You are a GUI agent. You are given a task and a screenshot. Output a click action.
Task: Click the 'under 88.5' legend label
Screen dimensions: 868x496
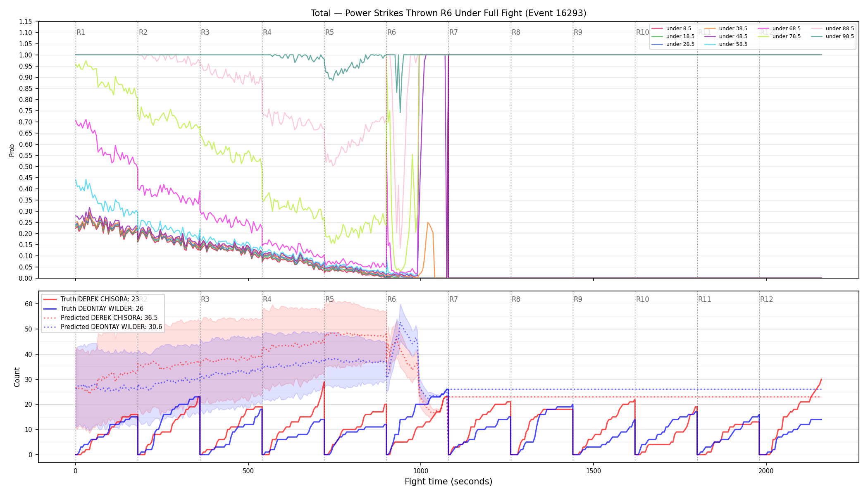point(840,29)
